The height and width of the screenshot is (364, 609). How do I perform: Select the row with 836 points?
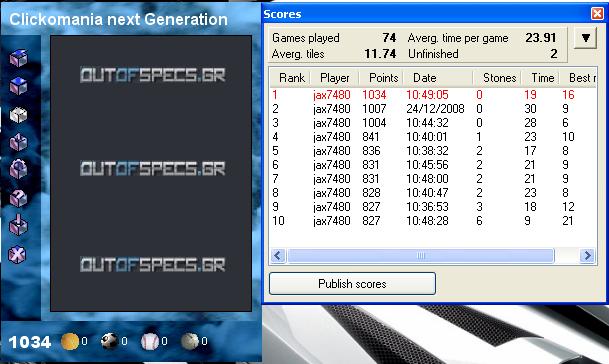point(433,151)
